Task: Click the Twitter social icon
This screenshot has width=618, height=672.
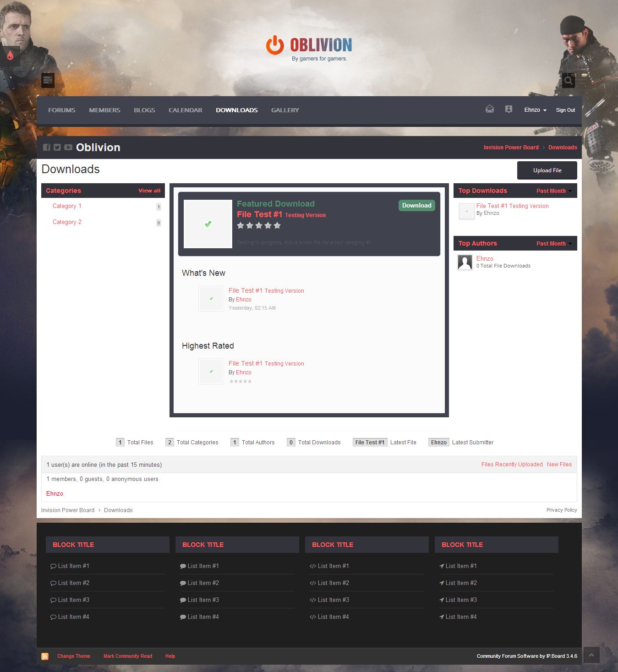Action: coord(57,148)
